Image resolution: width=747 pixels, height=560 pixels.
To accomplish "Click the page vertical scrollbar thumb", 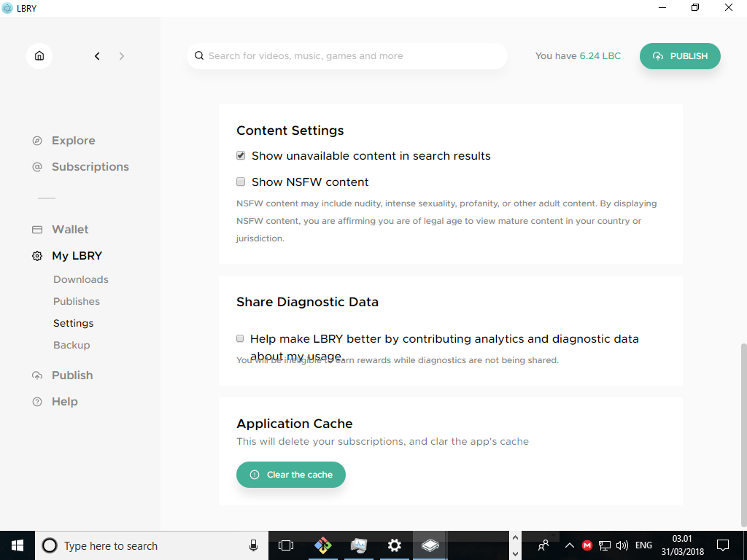I will pos(743,435).
